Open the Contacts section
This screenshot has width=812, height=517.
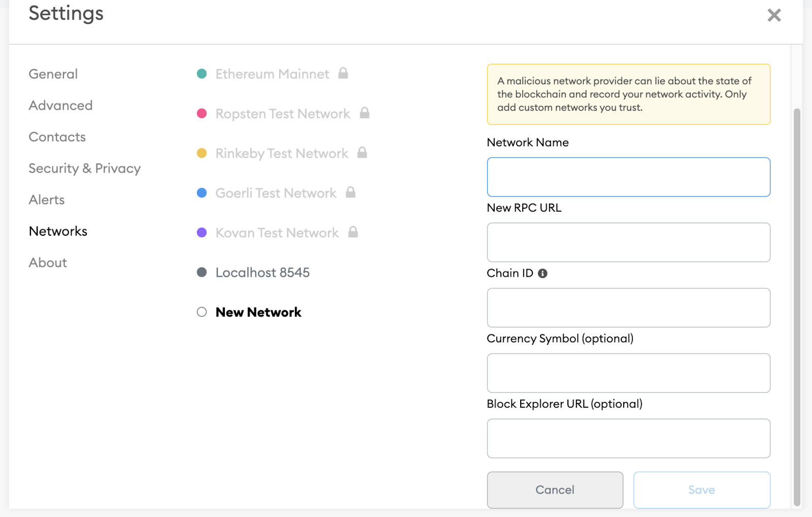57,137
